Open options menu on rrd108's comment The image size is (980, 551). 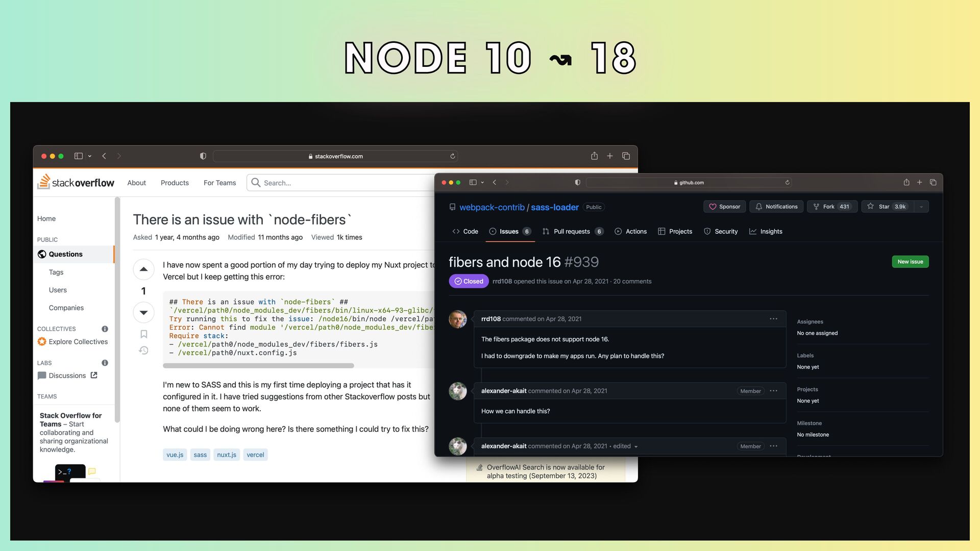(x=773, y=319)
